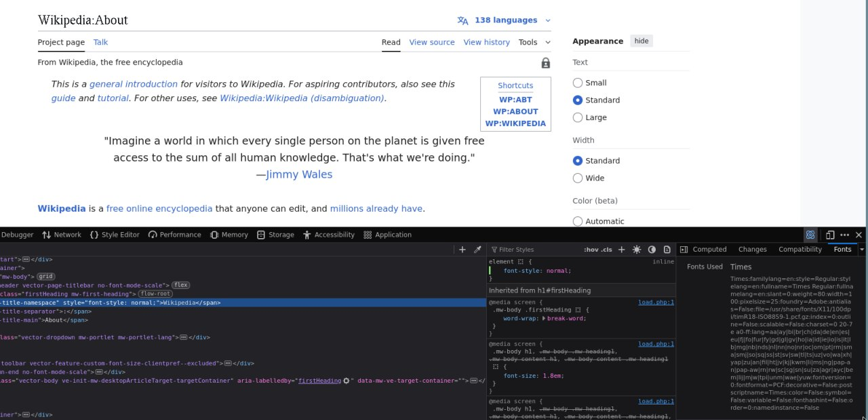Viewport: 868px width, 420px height.
Task: Click the translate icon beside 138 languages
Action: point(462,20)
